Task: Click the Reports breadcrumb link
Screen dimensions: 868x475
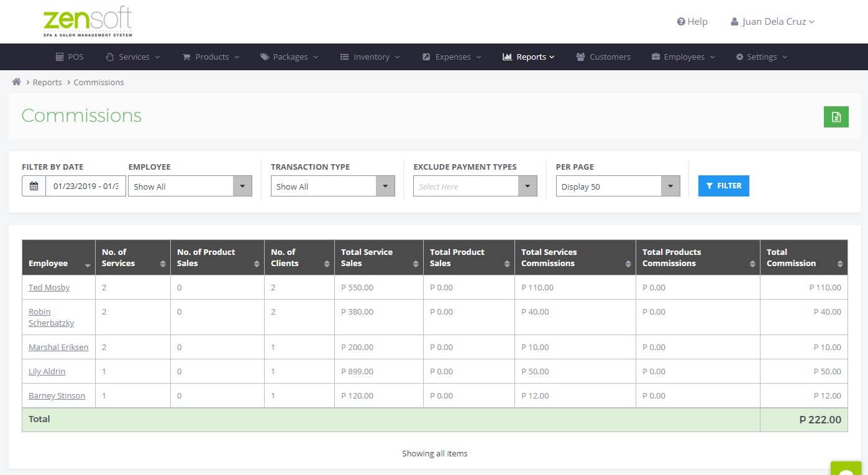Action: pyautogui.click(x=47, y=82)
